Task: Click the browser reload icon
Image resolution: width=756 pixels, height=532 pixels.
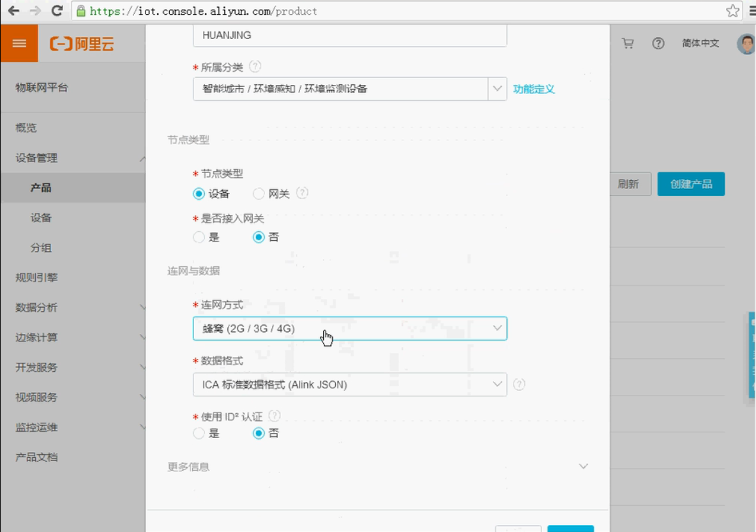Action: pyautogui.click(x=57, y=11)
